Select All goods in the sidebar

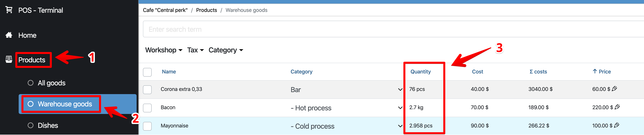coord(51,83)
